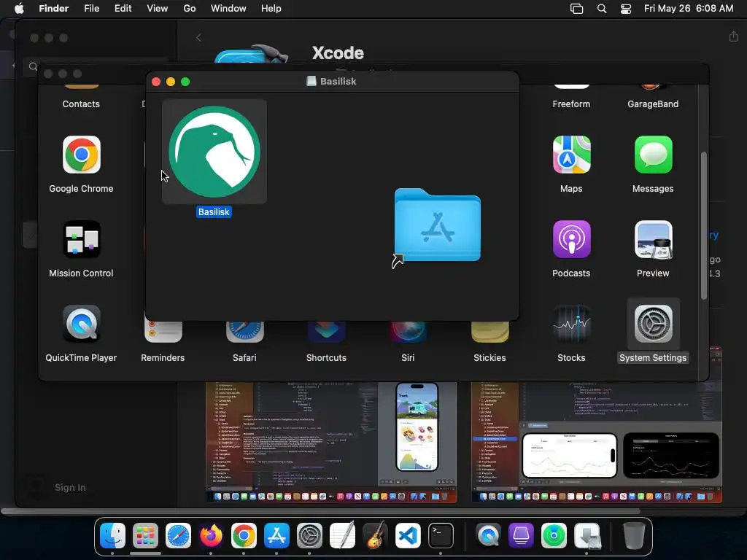Launch GarageBand from the Dock
747x560 pixels.
[x=376, y=535]
